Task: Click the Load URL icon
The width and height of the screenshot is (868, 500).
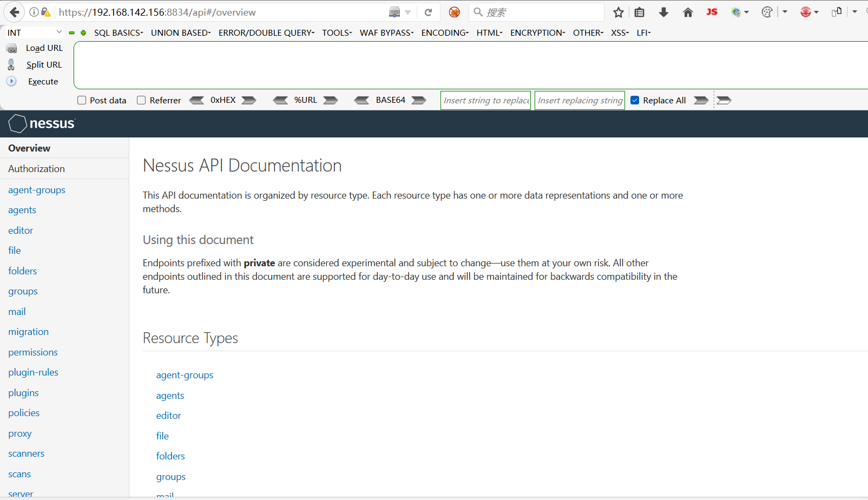Action: click(x=11, y=48)
